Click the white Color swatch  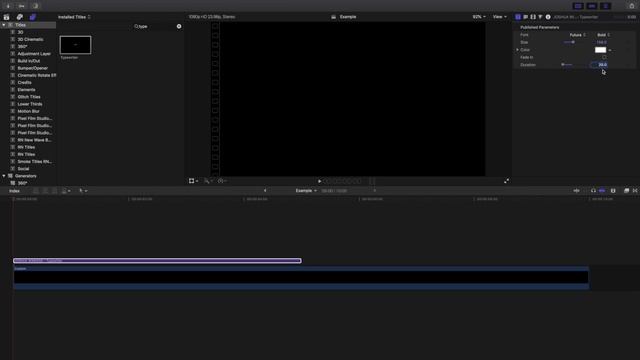[x=600, y=50]
